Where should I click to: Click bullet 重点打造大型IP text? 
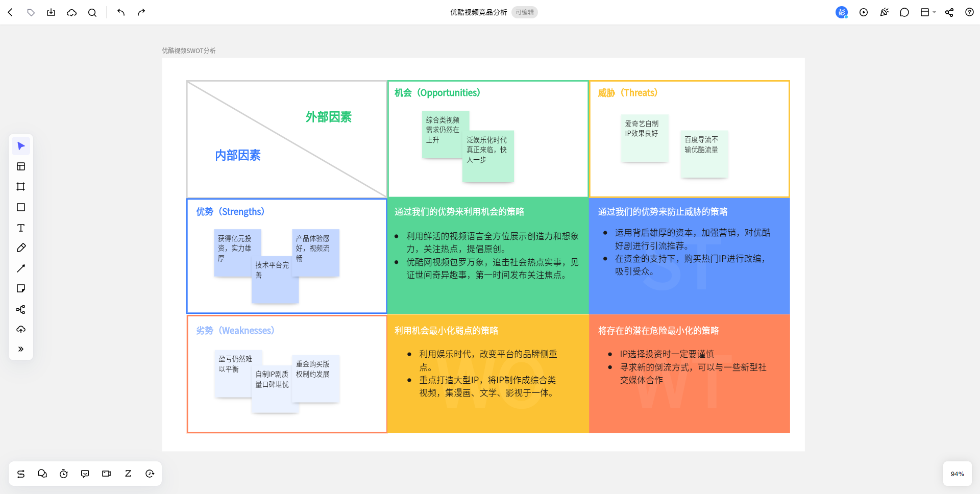[x=487, y=386]
